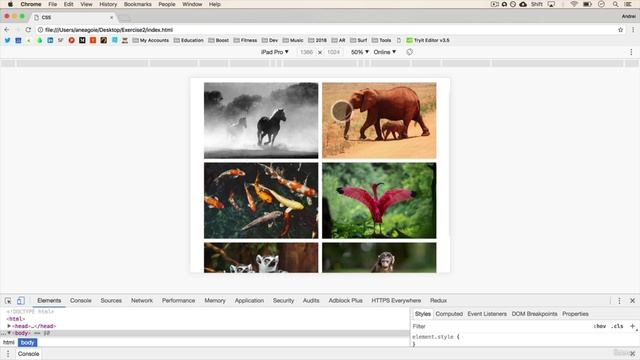The width and height of the screenshot is (640, 360).
Task: Click the address bar URL
Action: click(109, 30)
